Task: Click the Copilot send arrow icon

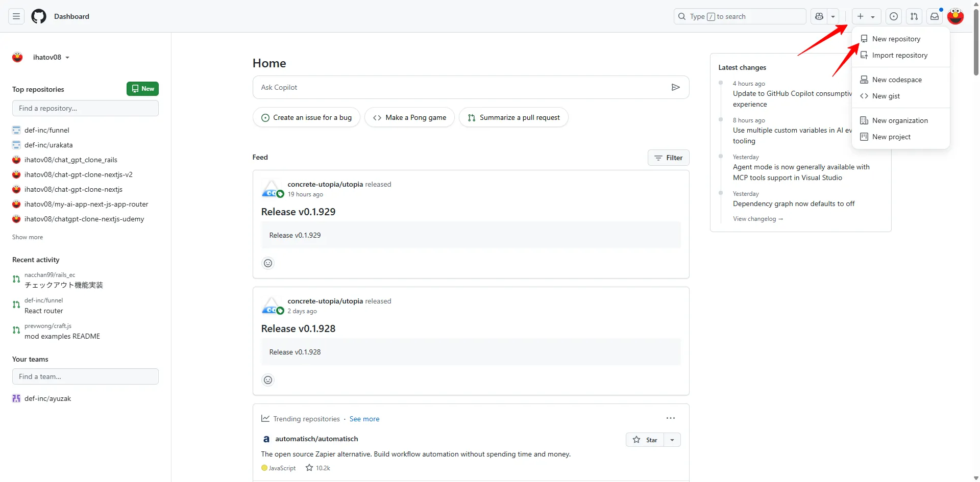Action: [x=675, y=87]
